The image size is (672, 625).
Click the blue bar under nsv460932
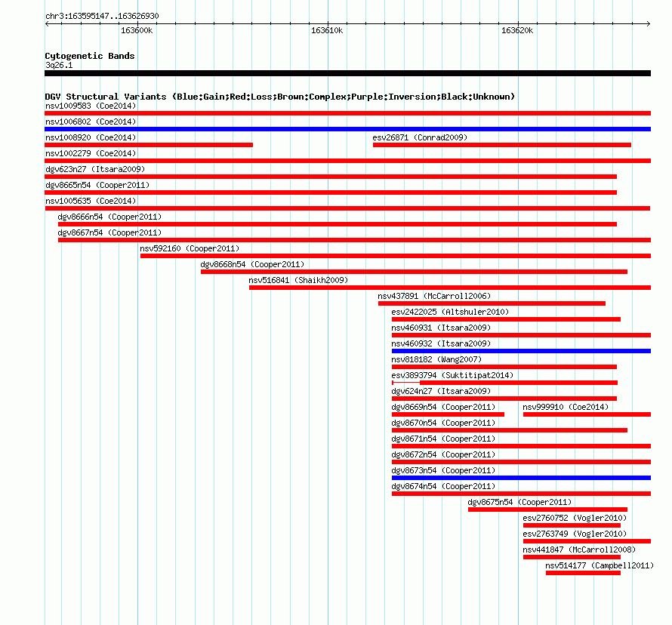[521, 351]
